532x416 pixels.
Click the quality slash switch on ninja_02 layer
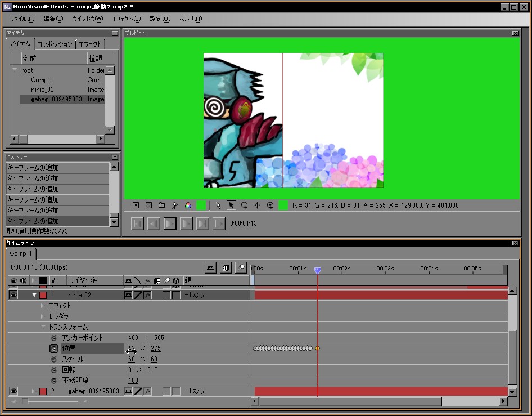[138, 295]
